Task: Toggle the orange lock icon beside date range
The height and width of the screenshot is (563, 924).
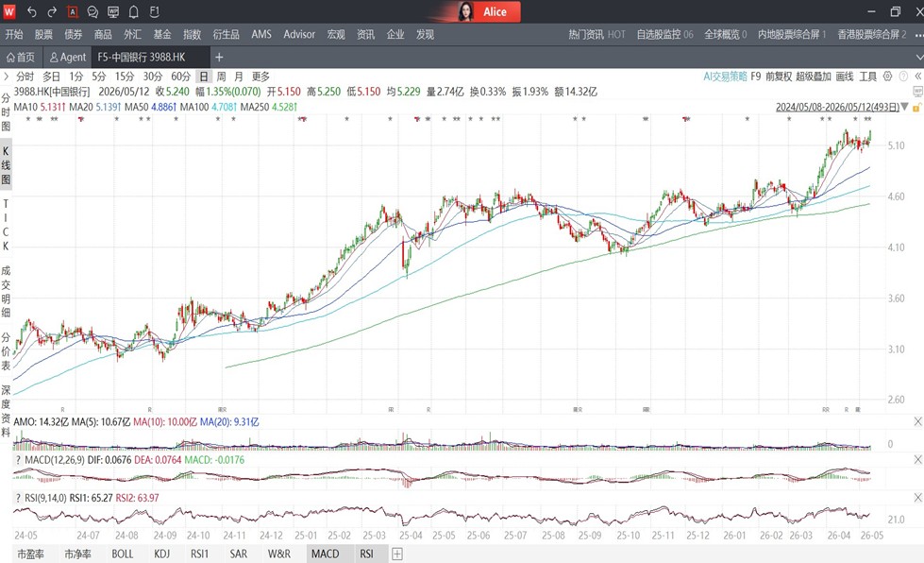Action: (916, 108)
